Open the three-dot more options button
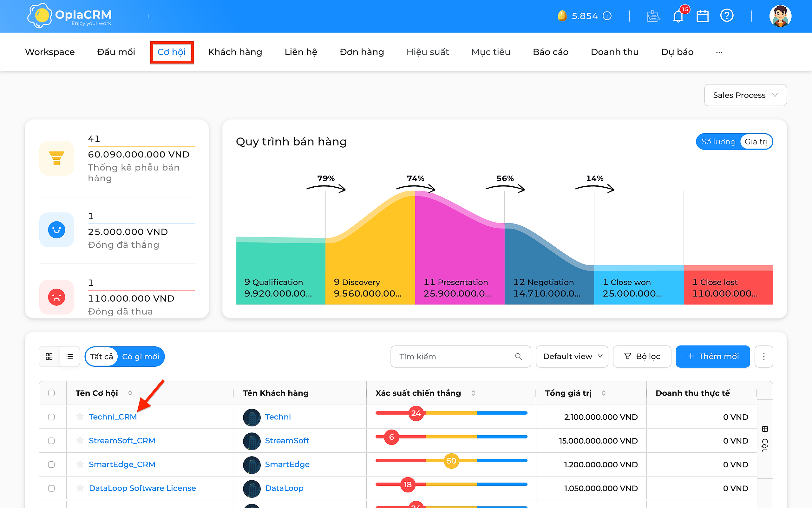The height and width of the screenshot is (508, 812). 764,357
